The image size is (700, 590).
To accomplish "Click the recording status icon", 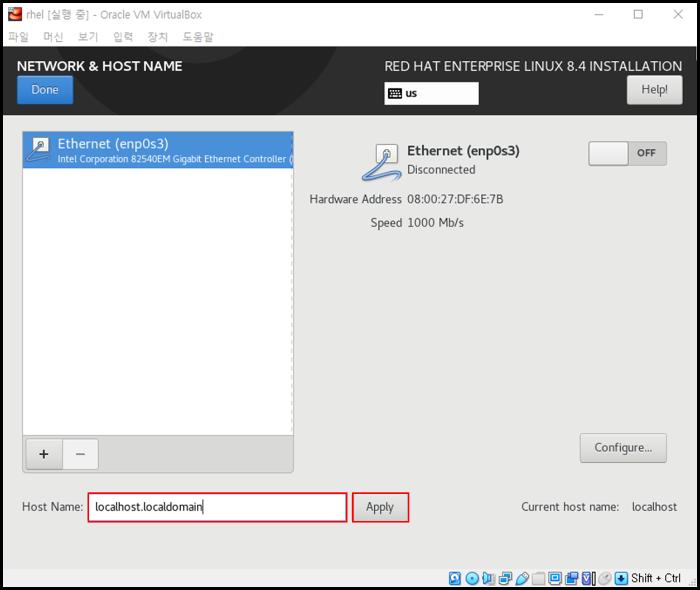I will click(x=572, y=578).
